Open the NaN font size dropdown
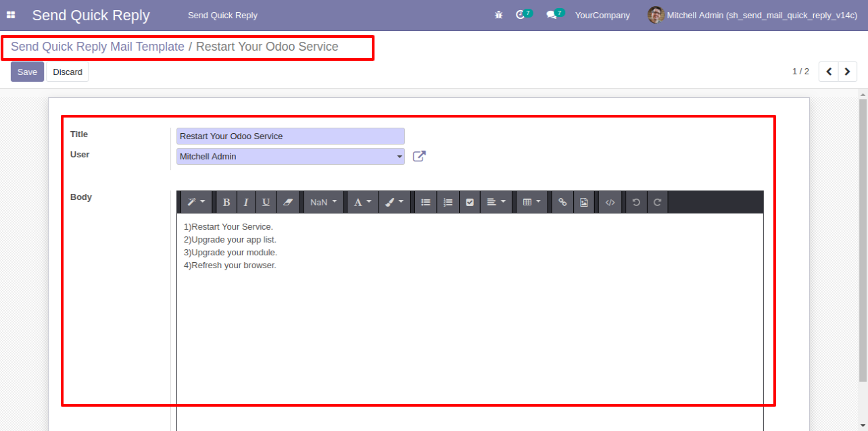The image size is (868, 431). (323, 202)
